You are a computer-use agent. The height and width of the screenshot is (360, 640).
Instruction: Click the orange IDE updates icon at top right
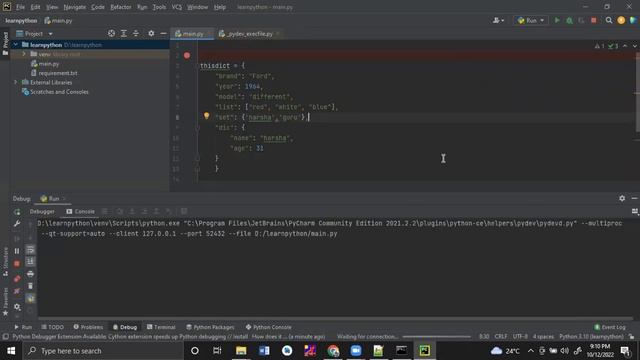621,20
